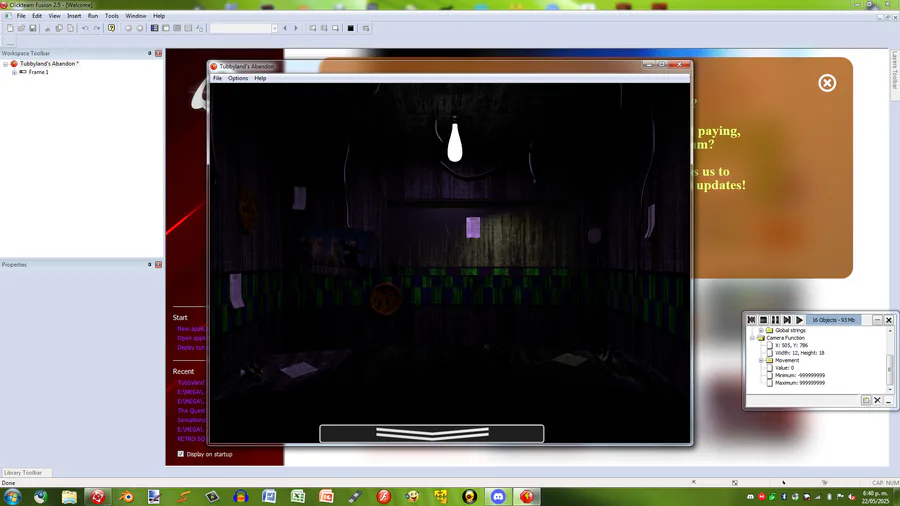
Task: Close the orange promo banner with X
Action: pos(827,83)
